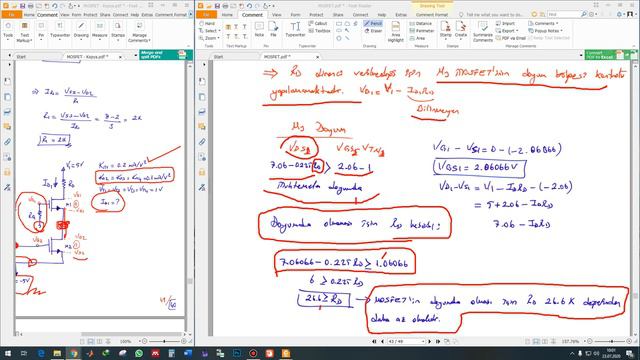Open the Comment Format tab in right window

431,15
